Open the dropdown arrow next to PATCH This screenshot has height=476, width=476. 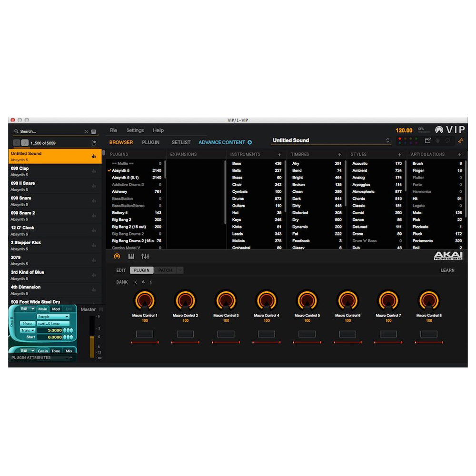click(180, 270)
